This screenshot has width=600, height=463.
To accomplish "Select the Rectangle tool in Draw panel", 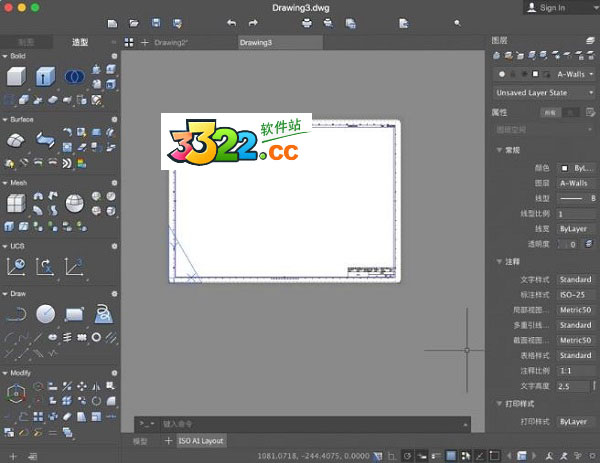I will click(74, 314).
